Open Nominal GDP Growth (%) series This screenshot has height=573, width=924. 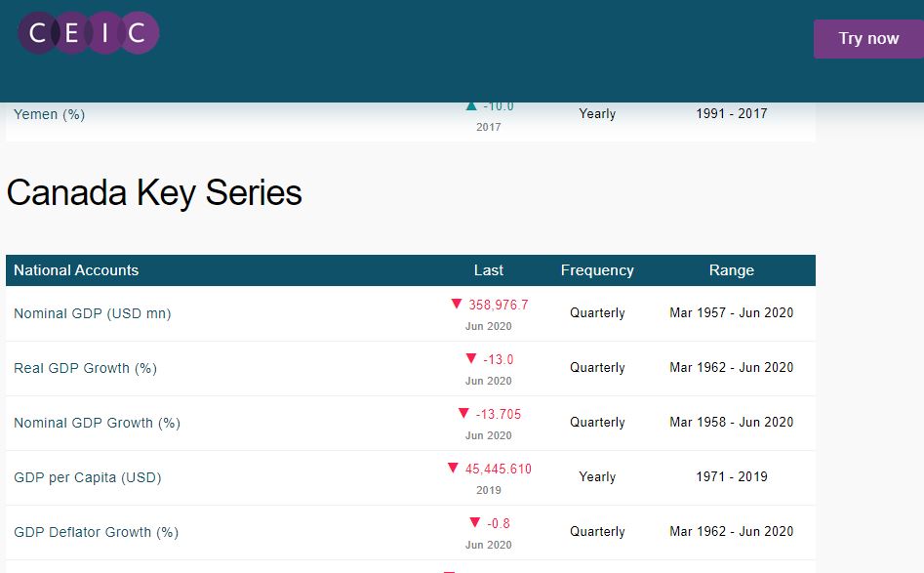pyautogui.click(x=97, y=423)
